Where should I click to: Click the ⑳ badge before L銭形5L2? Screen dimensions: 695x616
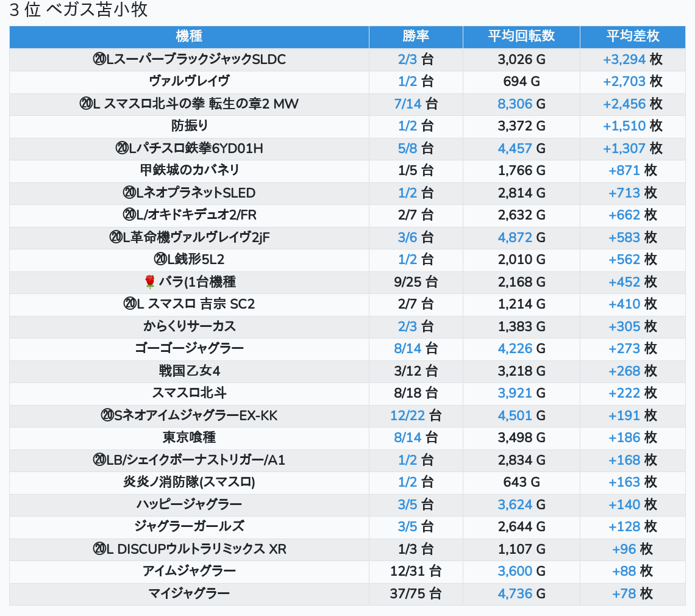pos(160,259)
